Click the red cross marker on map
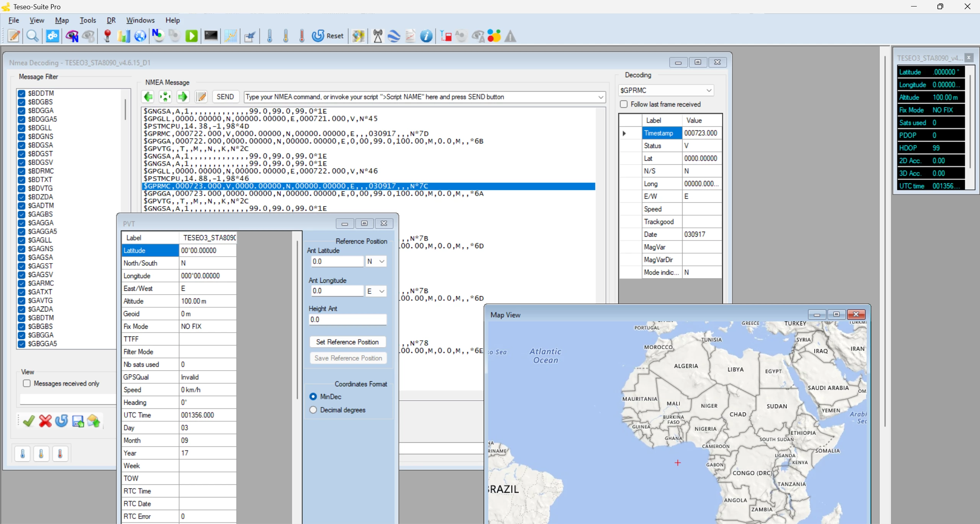 (x=678, y=463)
